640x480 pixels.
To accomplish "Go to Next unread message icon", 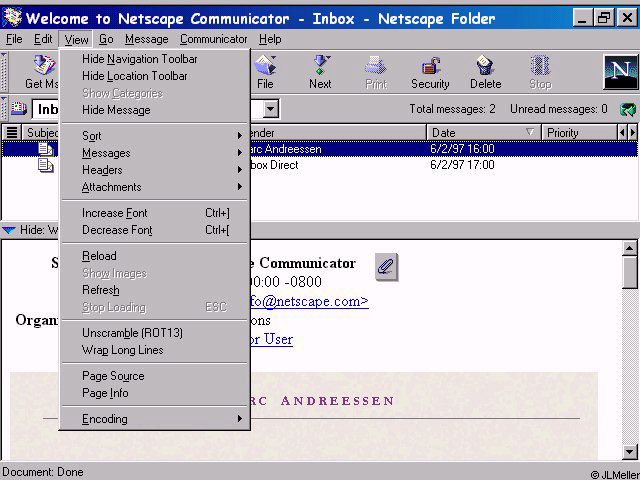I will tap(321, 65).
